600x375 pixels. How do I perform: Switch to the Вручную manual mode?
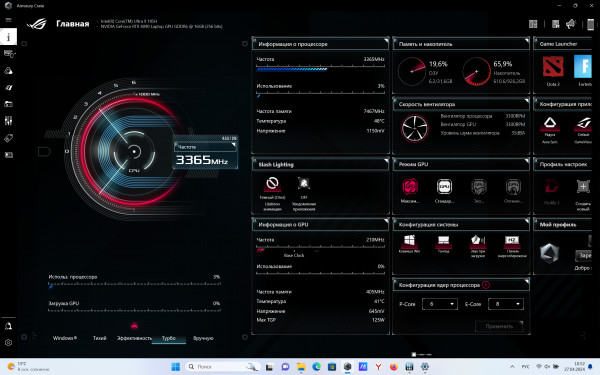click(203, 338)
